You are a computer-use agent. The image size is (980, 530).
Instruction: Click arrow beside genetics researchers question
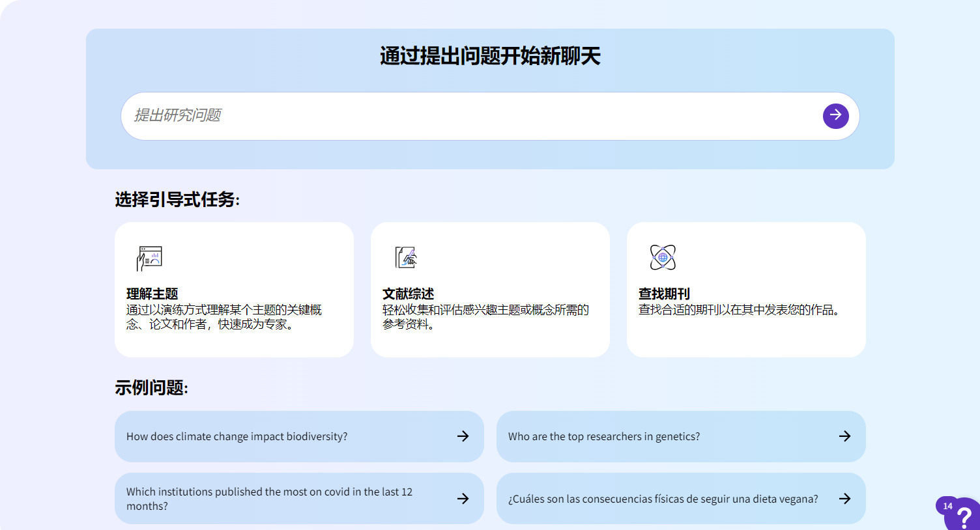pos(844,436)
